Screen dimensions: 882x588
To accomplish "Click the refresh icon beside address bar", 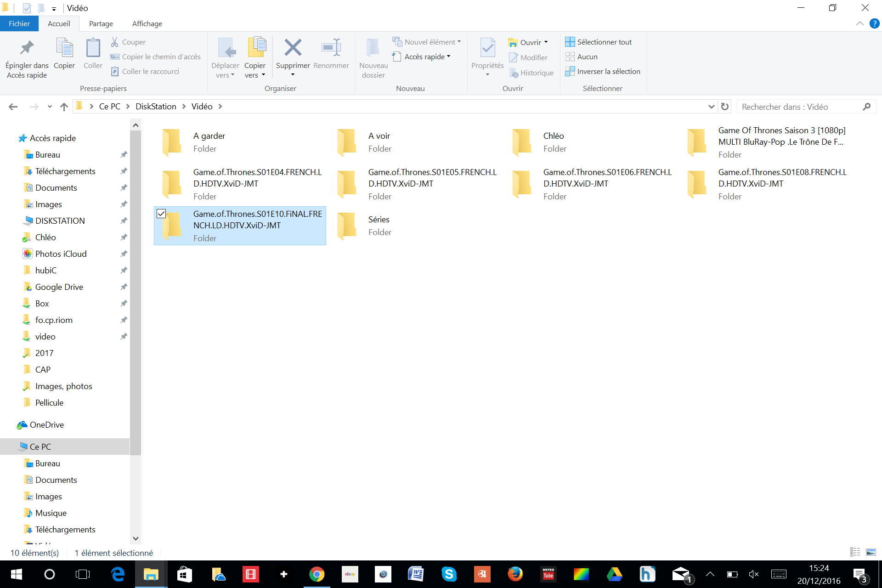I will (x=725, y=107).
